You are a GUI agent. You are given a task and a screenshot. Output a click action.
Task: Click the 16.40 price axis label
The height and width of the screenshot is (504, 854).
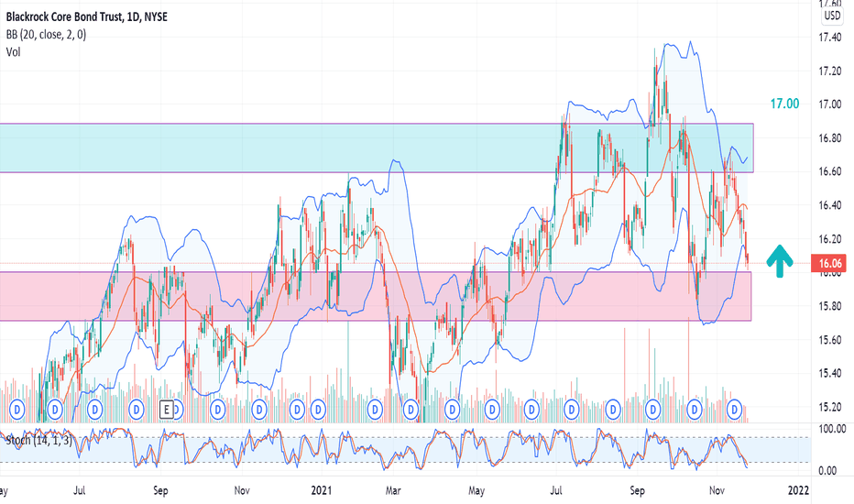(830, 205)
